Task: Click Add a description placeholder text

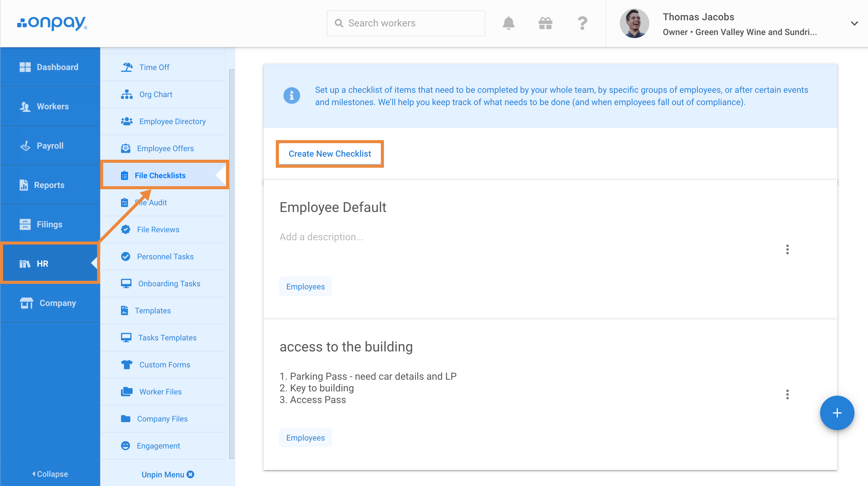Action: click(x=321, y=237)
